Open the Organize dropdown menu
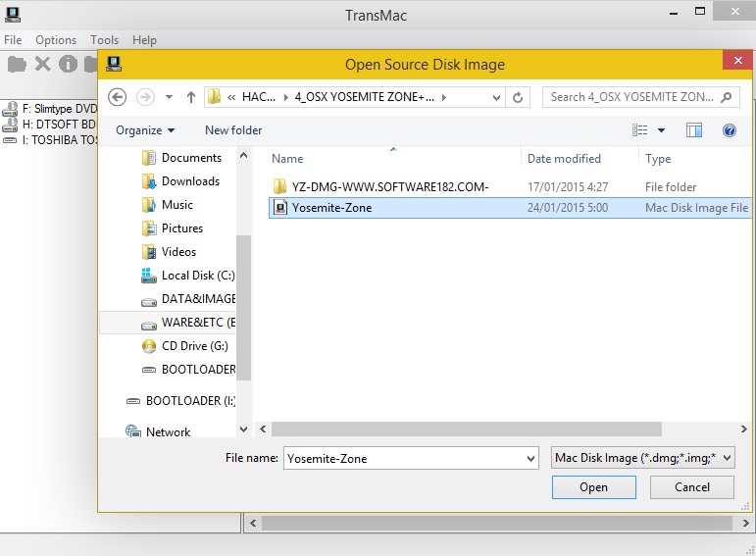The image size is (756, 556). click(145, 130)
